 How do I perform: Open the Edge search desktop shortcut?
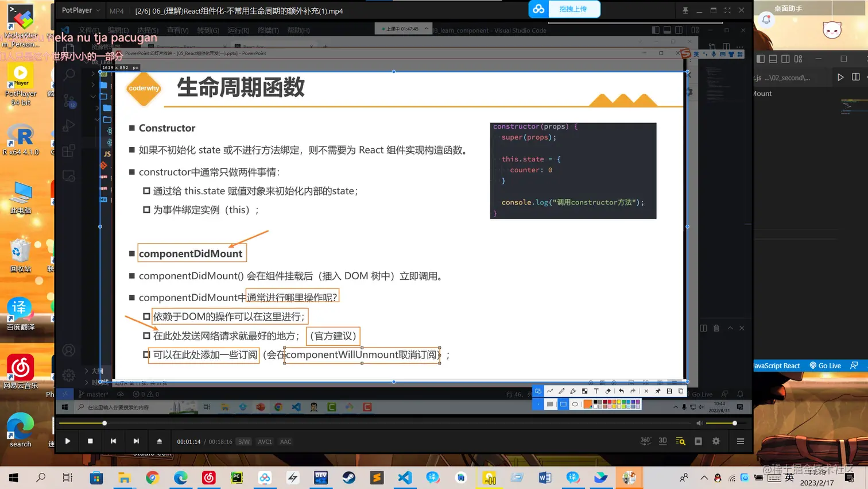21,430
